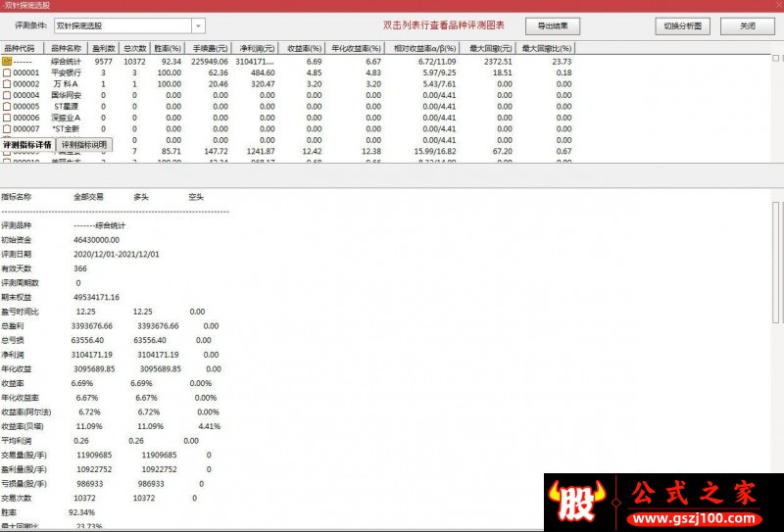Click the 初始资金 value 46430000.00

coord(96,240)
